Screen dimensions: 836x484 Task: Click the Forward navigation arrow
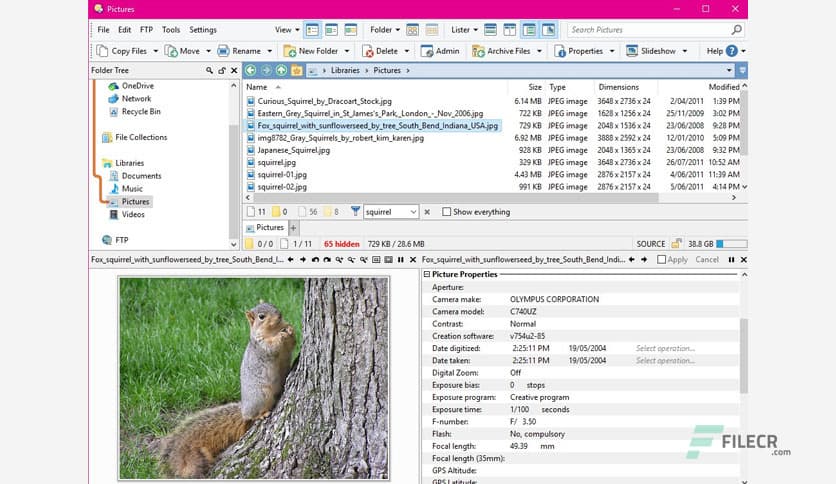coord(266,70)
